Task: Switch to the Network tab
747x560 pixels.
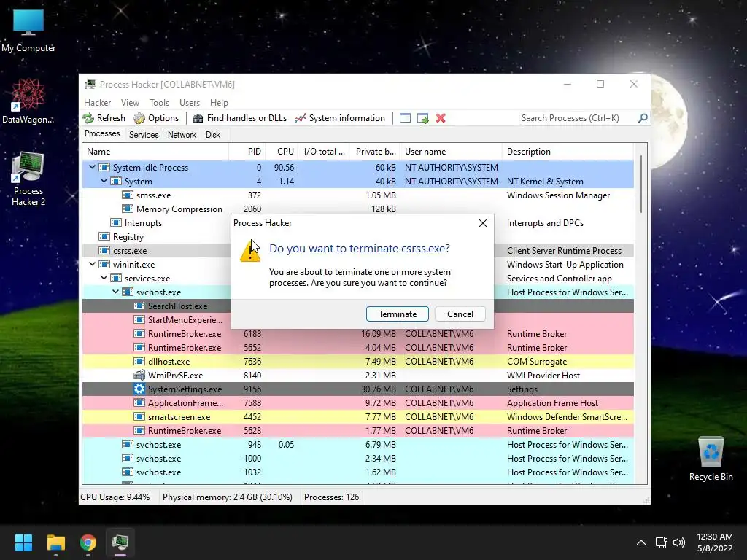Action: 182,135
